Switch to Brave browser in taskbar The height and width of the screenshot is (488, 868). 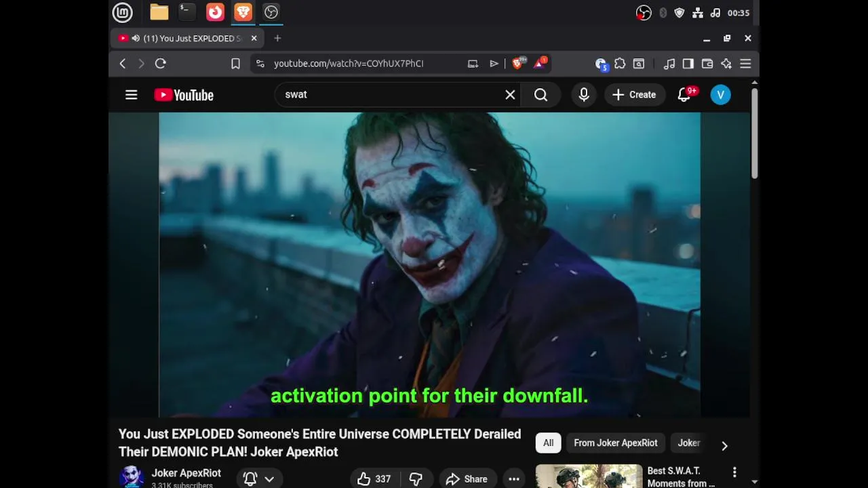point(243,12)
